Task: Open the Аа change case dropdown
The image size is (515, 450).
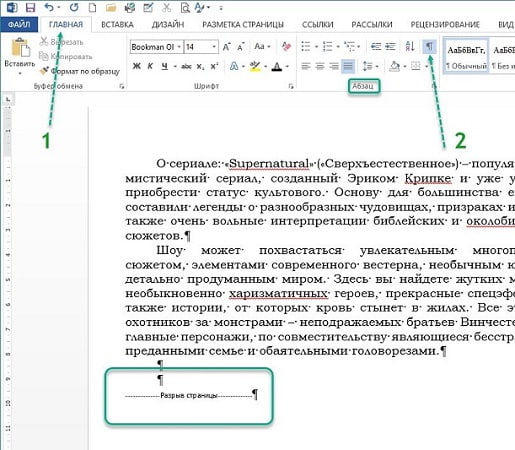Action: coord(262,46)
